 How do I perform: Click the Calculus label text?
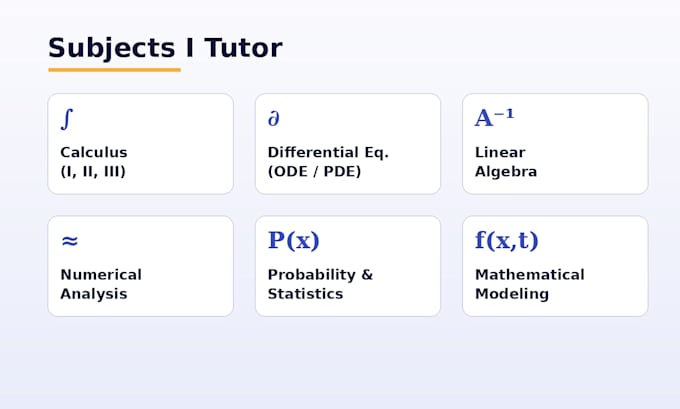tap(94, 152)
